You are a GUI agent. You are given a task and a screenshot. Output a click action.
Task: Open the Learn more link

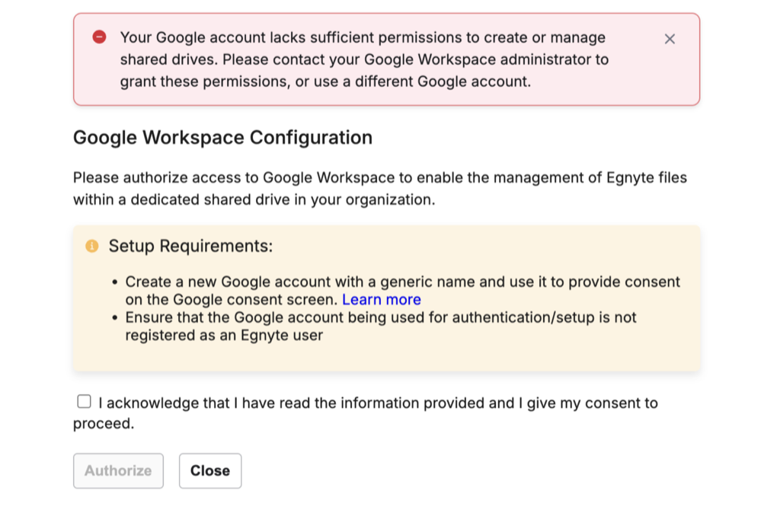[382, 300]
